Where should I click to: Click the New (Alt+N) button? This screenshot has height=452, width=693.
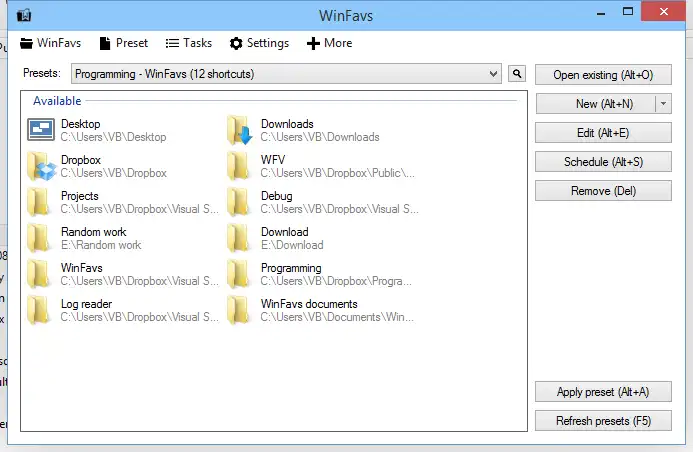click(x=596, y=104)
